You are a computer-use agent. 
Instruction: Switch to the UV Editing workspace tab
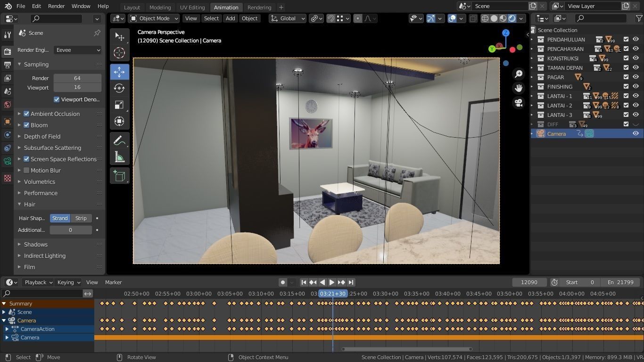(192, 7)
